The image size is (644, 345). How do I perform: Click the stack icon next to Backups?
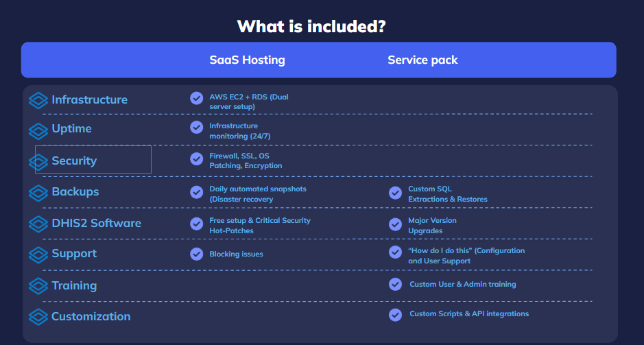click(x=38, y=193)
